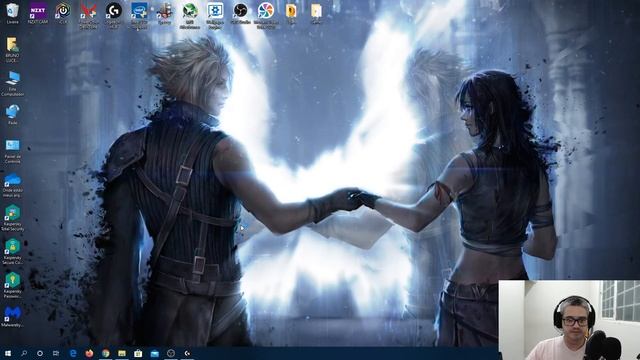Image resolution: width=640 pixels, height=360 pixels.
Task: Open the Logitech G HUB shortcut
Action: tap(113, 16)
